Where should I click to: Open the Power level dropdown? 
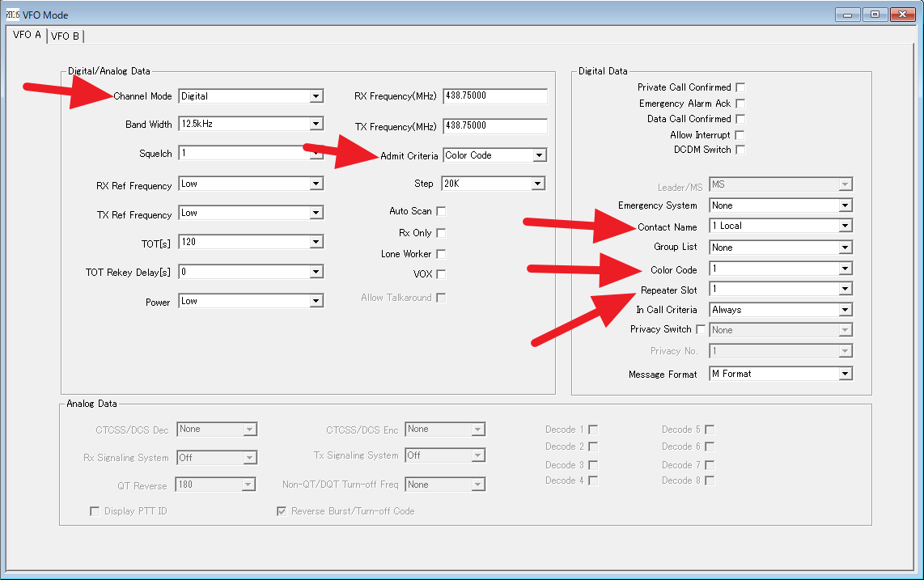(251, 302)
